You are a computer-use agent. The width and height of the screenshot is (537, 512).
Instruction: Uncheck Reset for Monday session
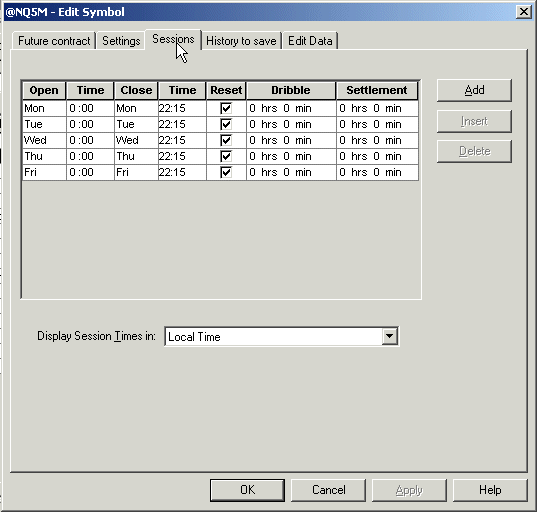click(226, 109)
